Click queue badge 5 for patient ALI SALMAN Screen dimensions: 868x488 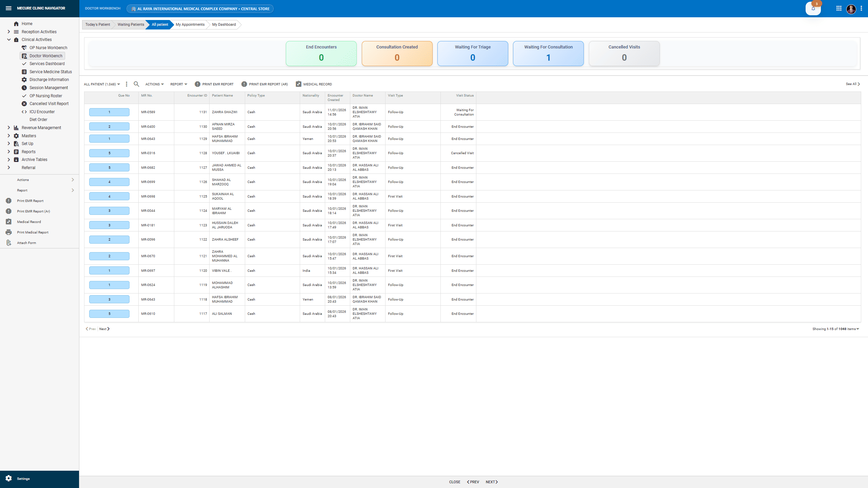point(109,313)
